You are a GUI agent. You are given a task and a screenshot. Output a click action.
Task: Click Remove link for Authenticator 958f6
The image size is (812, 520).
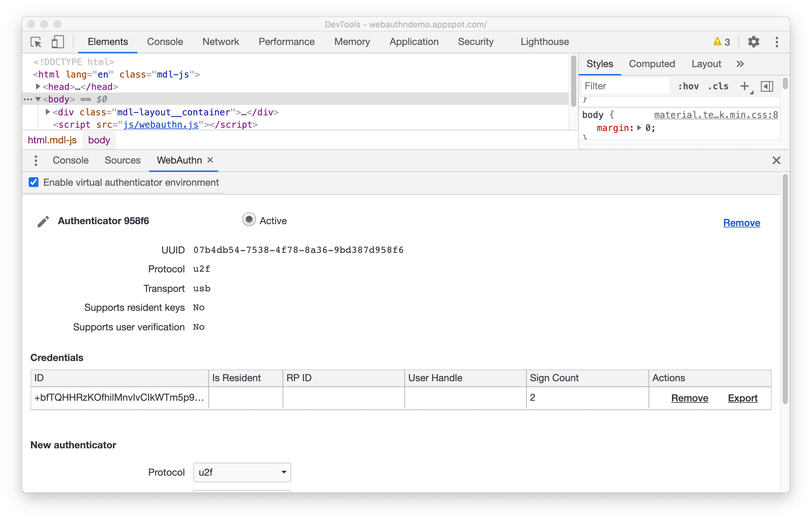(x=742, y=222)
